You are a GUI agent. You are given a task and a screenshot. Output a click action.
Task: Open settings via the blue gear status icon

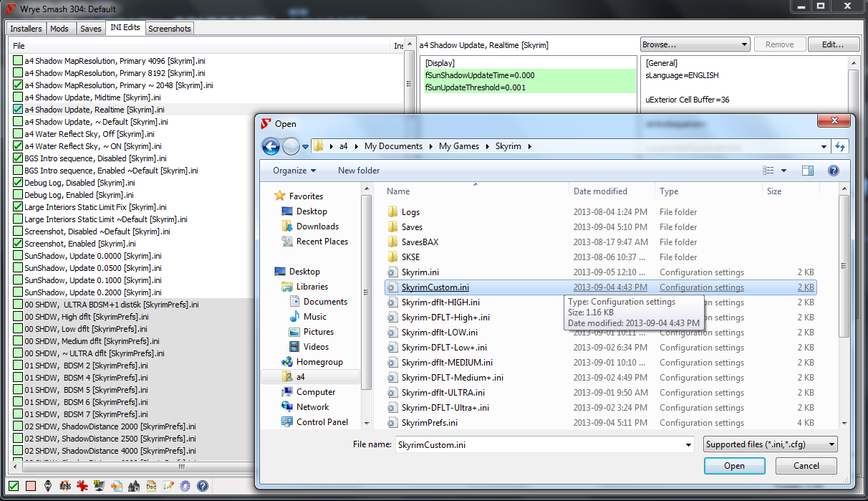(x=185, y=486)
